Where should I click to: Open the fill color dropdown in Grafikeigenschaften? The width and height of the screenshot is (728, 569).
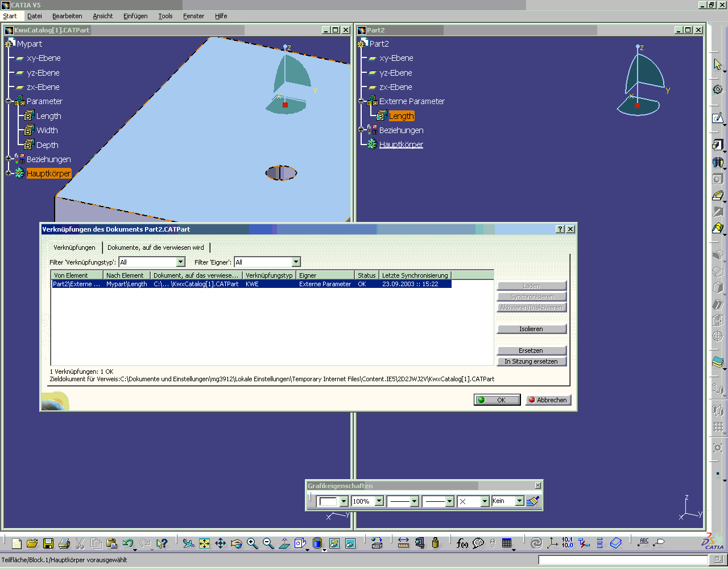point(344,501)
